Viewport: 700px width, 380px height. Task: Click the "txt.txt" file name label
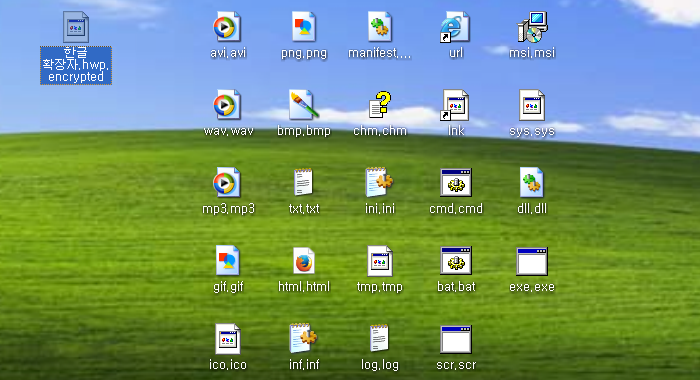tap(304, 209)
